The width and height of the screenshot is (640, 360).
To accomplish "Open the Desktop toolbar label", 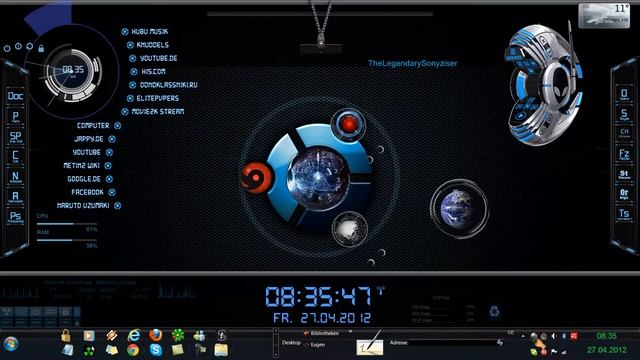I will [x=291, y=343].
